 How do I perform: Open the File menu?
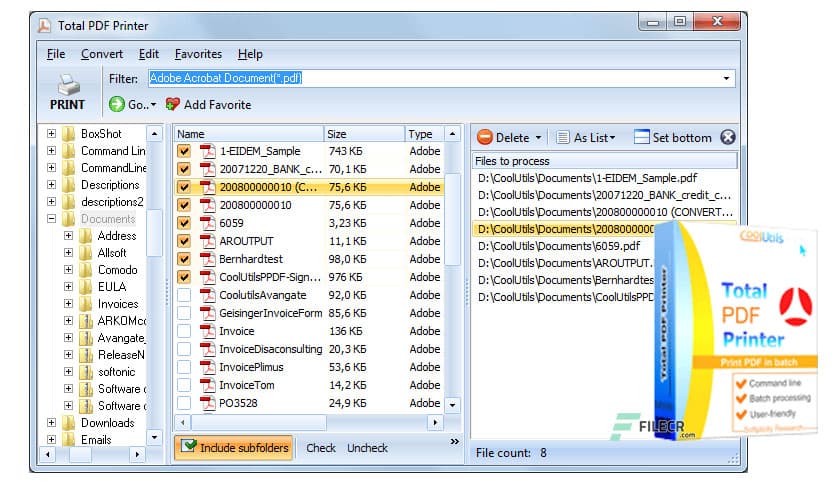coord(56,54)
